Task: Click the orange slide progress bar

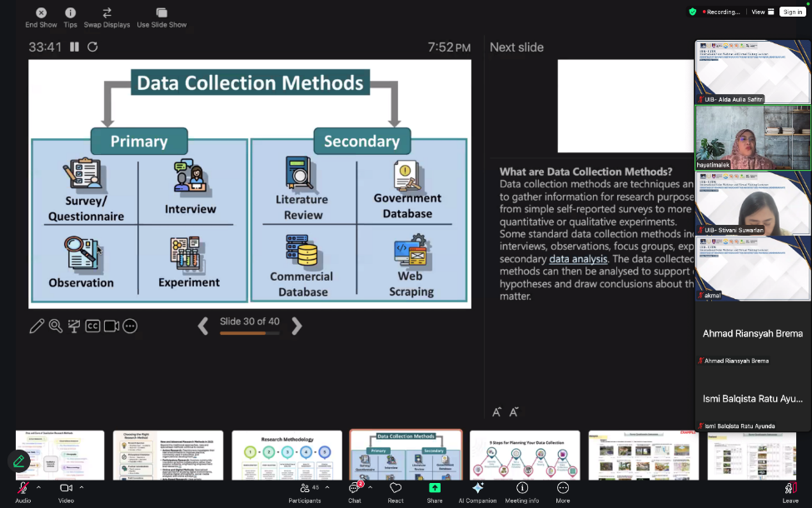Action: [250, 334]
